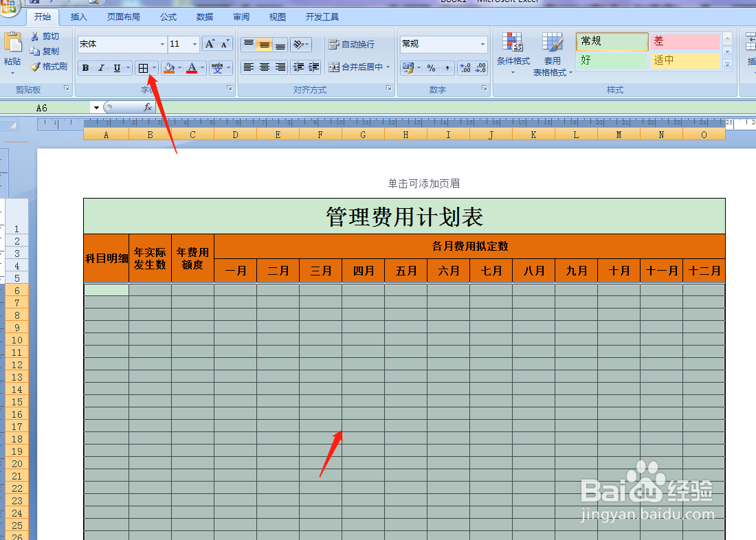Screen dimensions: 756x540
Task: Click the Increase Font Size icon
Action: [x=211, y=43]
